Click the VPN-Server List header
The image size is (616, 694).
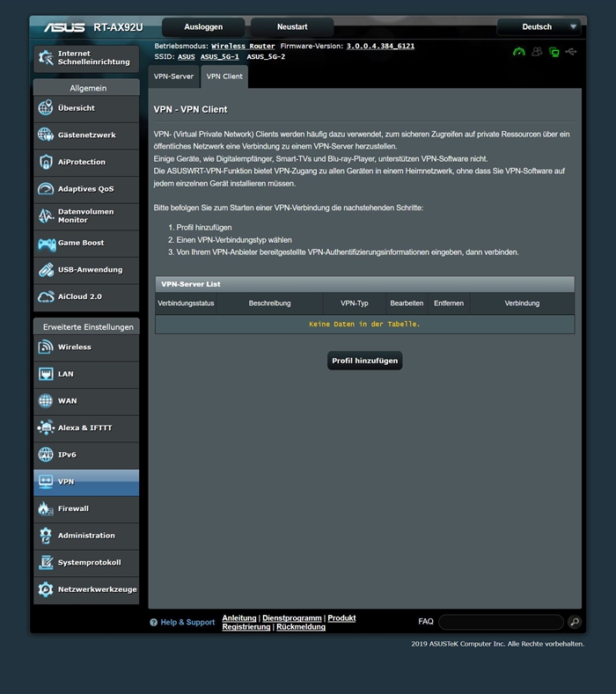coord(365,284)
